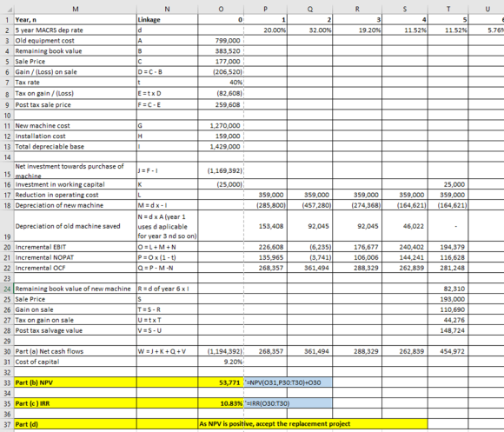Select 'Remaining book value of new machine' cell
Viewport: 504px width, 432px height.
coord(76,289)
